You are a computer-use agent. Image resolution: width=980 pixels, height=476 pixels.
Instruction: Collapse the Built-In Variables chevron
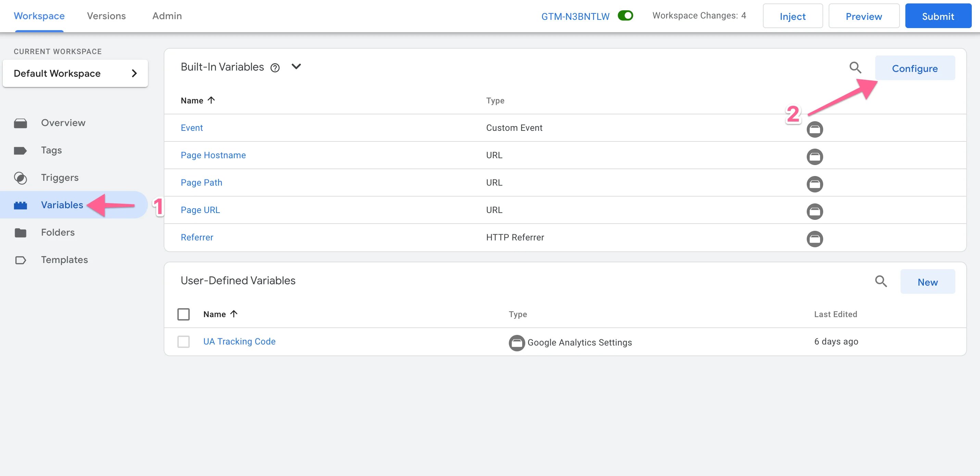(296, 66)
